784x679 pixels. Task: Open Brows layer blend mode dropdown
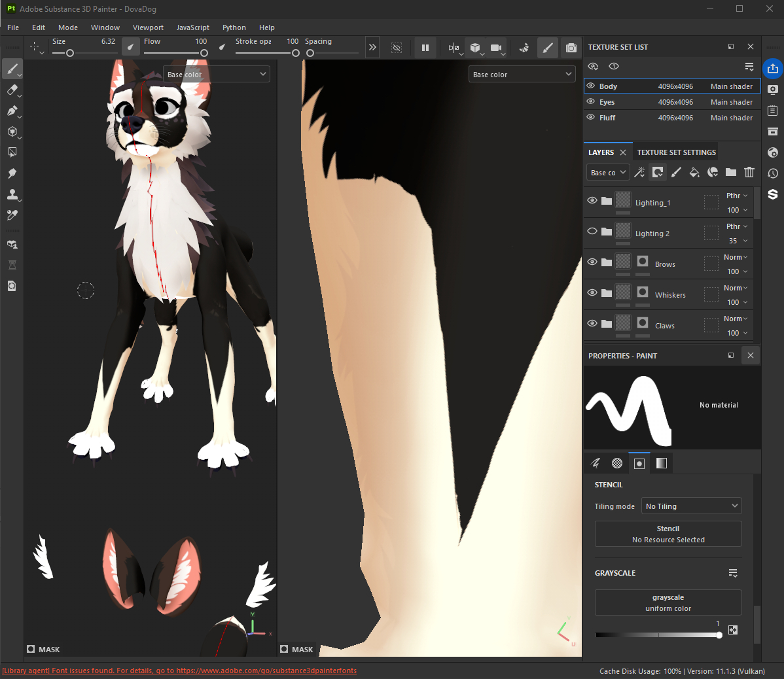coord(736,258)
